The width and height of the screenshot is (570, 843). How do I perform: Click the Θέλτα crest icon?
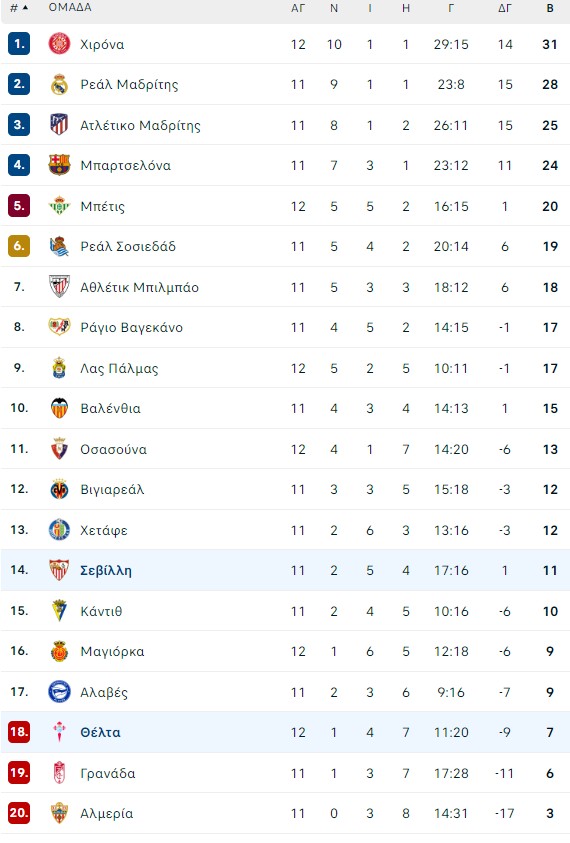(59, 732)
